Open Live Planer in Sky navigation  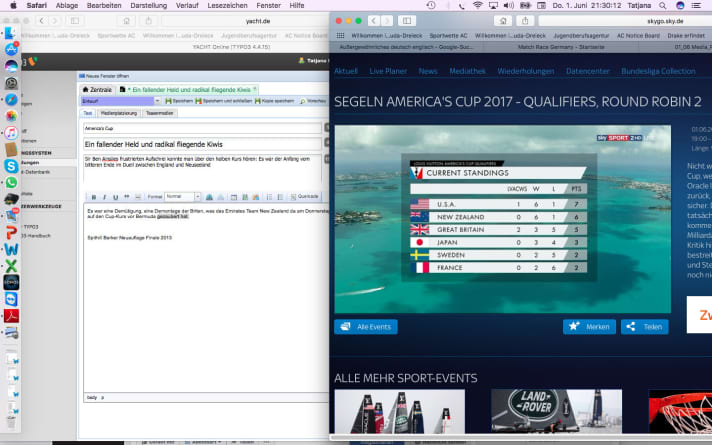coord(388,71)
